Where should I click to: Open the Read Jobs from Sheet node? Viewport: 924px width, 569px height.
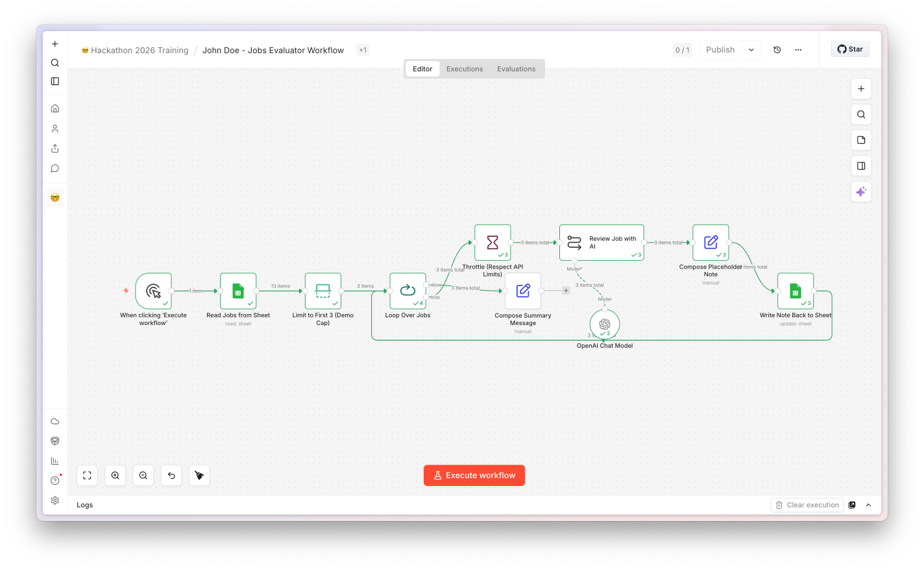click(238, 291)
